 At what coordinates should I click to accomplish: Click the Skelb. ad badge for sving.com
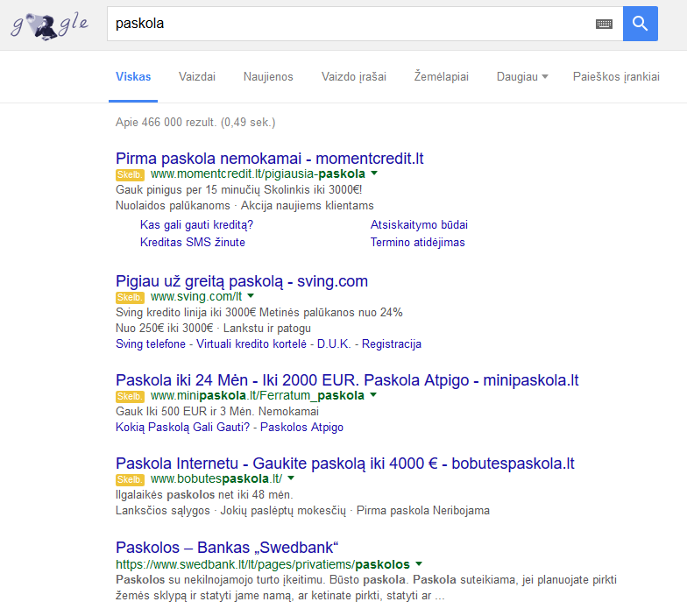130,298
